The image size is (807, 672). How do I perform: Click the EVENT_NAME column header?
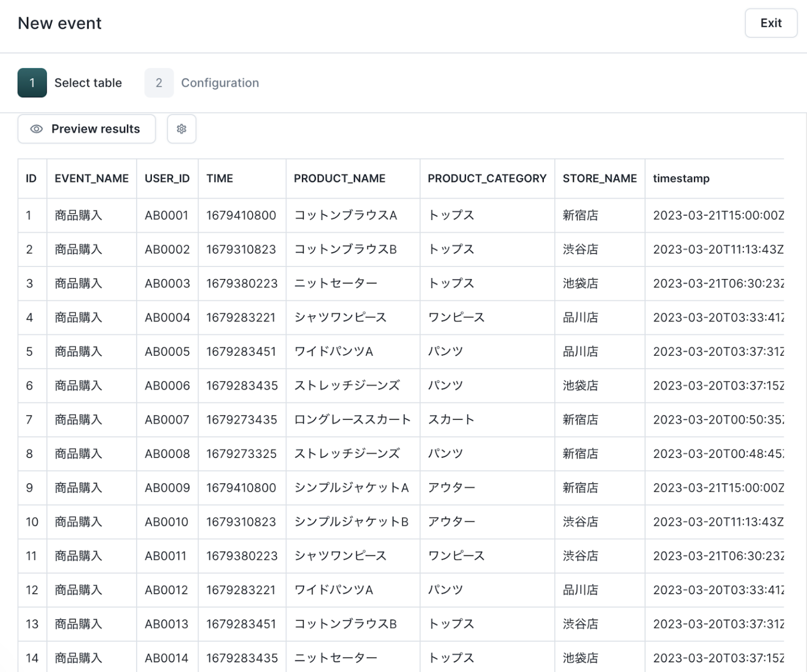91,179
